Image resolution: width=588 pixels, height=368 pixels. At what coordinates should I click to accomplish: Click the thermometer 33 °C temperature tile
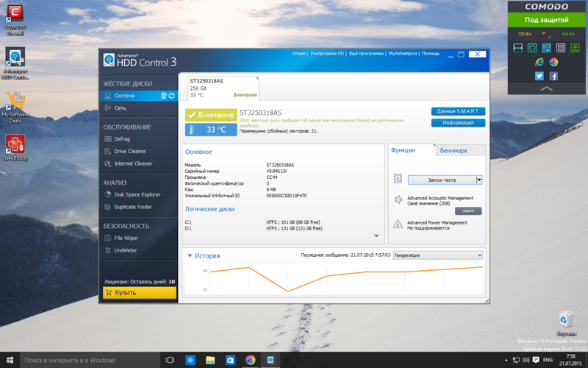(x=211, y=130)
